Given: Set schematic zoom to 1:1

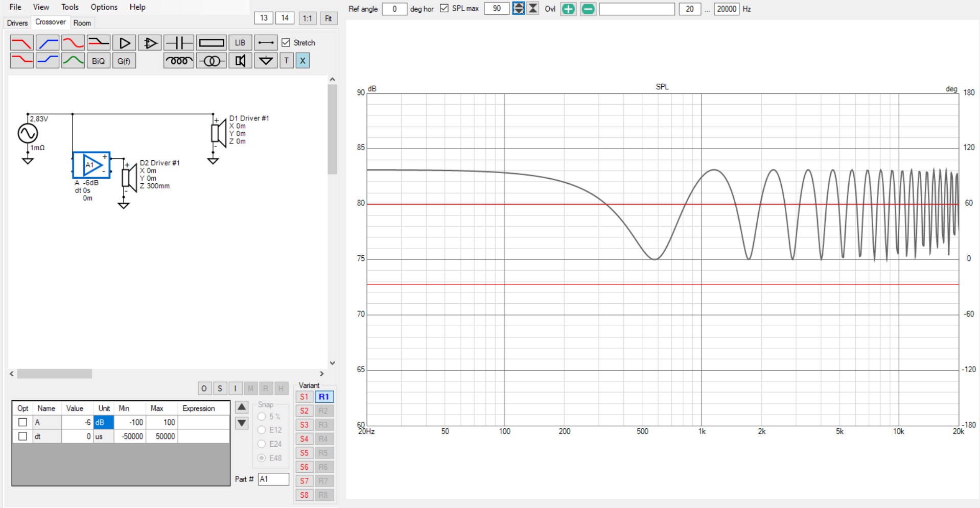Looking at the screenshot, I should (307, 18).
